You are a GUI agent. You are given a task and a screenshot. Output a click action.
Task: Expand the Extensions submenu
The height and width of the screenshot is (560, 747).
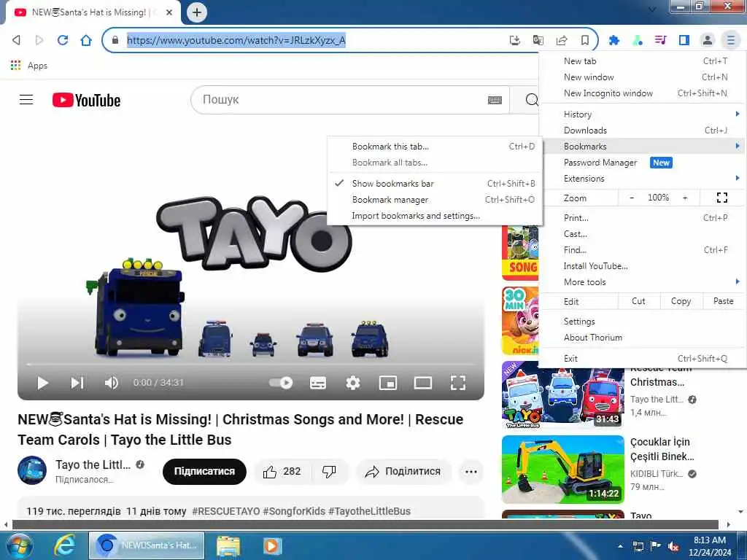[x=643, y=179]
